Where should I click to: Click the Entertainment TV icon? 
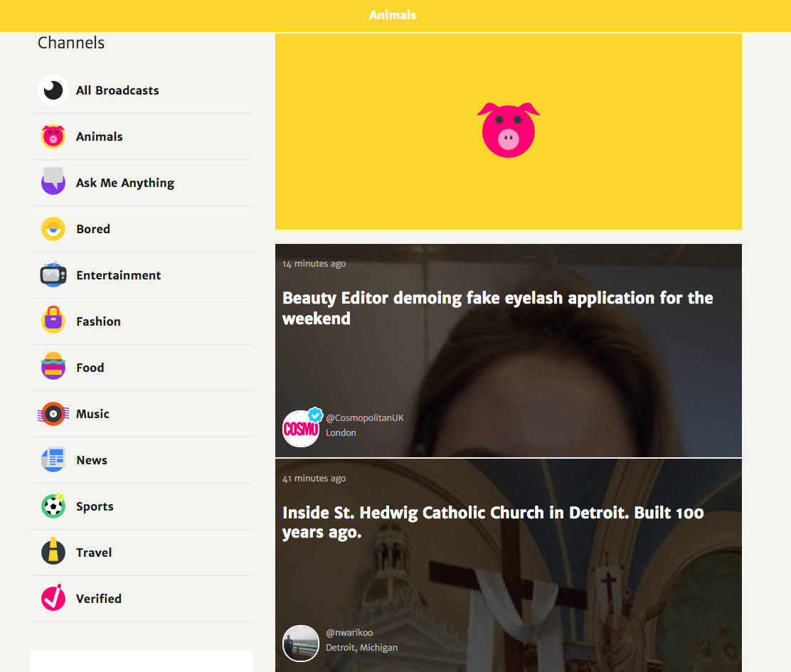tap(53, 274)
